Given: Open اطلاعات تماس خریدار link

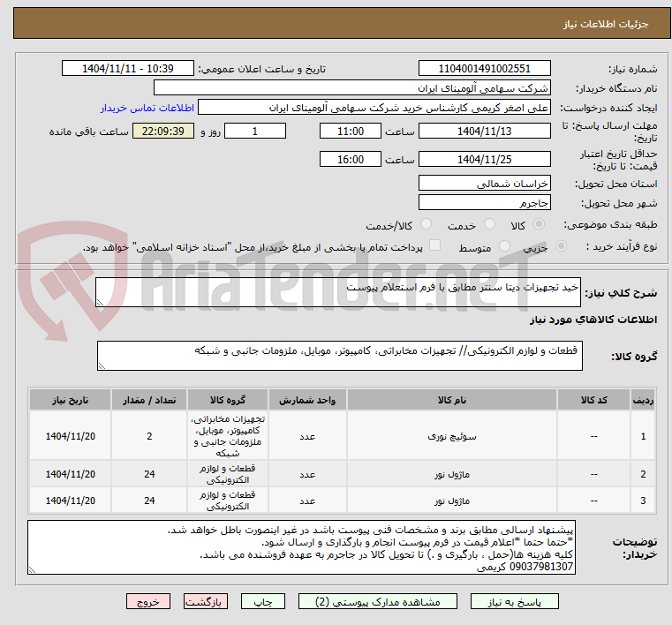Looking at the screenshot, I should [147, 108].
